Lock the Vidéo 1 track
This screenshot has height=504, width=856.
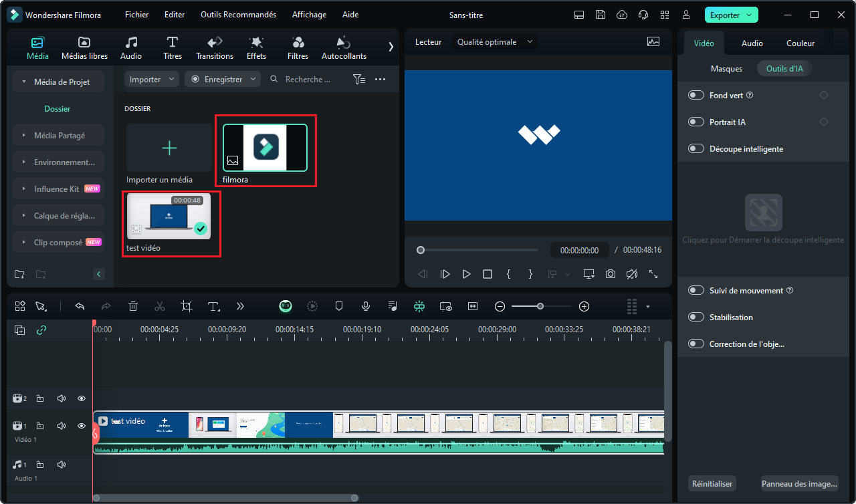pyautogui.click(x=40, y=426)
